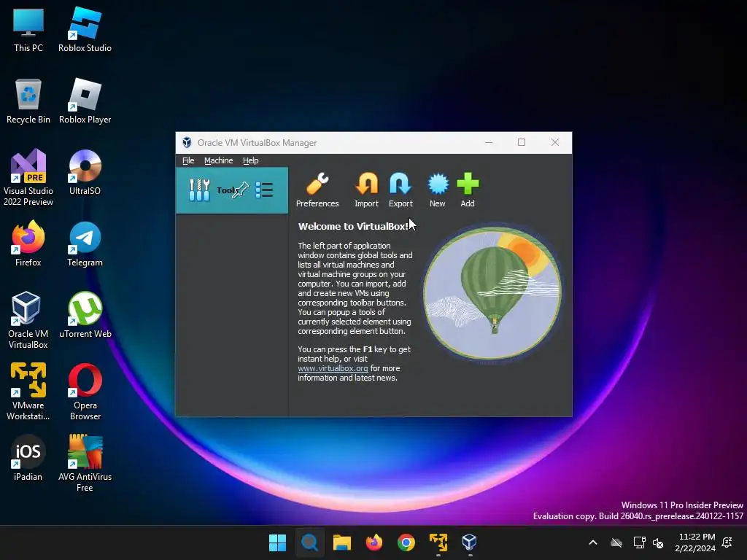Screen dimensions: 747x560
Task: Select Oracle VM VirtualBox desktop shortcut
Action: coord(28,321)
